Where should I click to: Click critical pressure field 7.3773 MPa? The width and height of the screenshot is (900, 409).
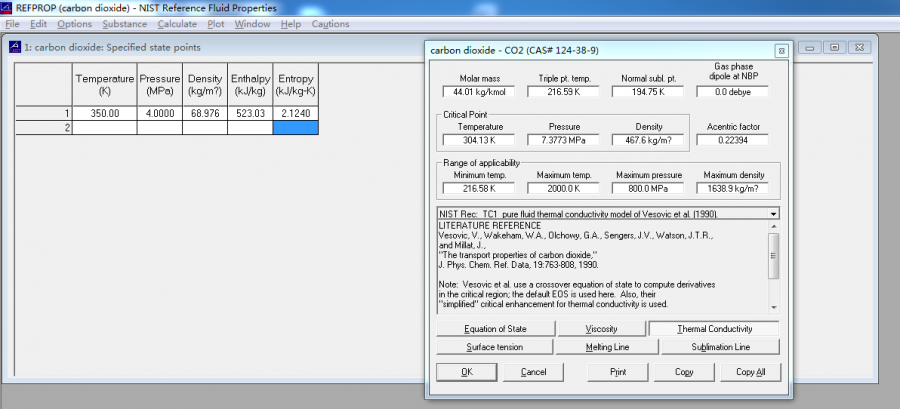click(x=563, y=140)
